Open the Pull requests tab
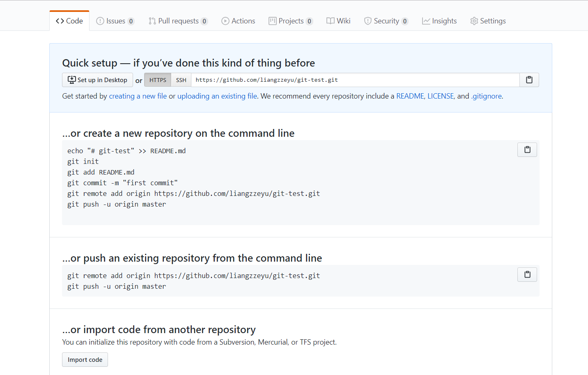 (x=178, y=21)
